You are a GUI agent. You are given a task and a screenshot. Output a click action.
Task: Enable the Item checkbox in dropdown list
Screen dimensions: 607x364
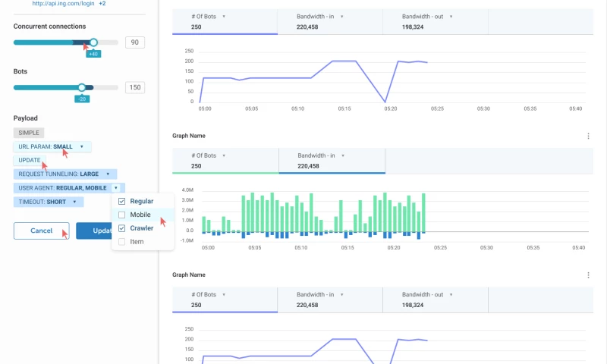[122, 242]
